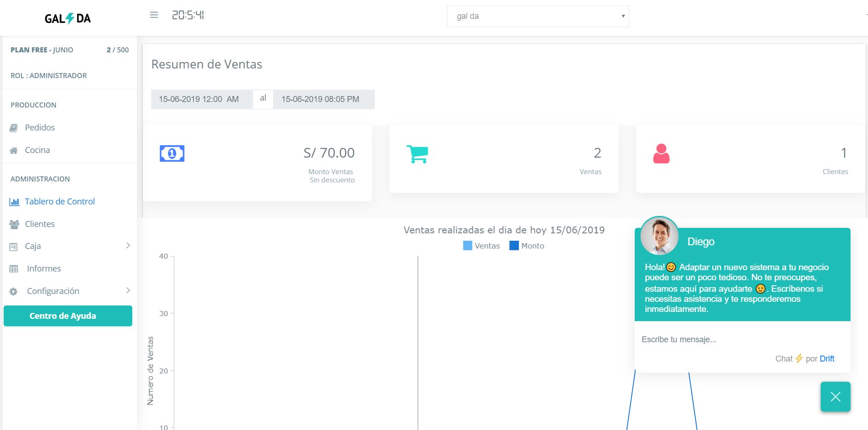Open the 'gal da' store dropdown
The width and height of the screenshot is (868, 430).
[x=538, y=16]
